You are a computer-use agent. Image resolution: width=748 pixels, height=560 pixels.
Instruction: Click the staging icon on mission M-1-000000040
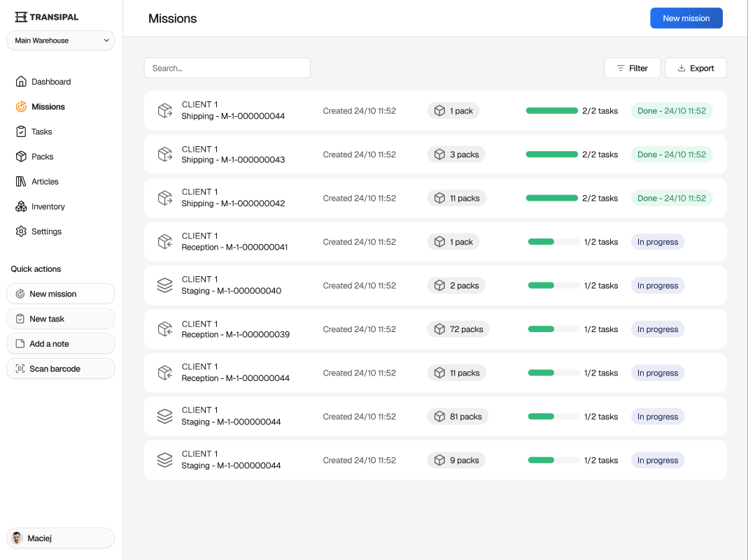(x=165, y=285)
